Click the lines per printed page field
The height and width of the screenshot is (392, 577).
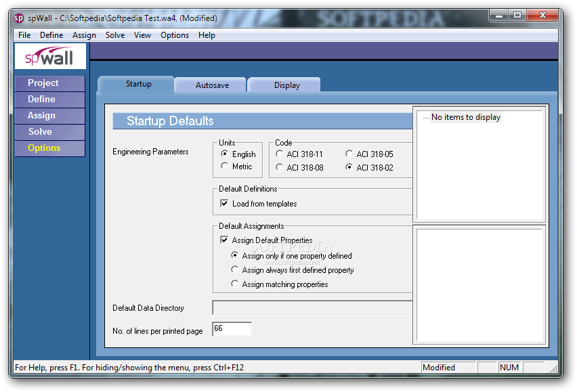click(232, 329)
